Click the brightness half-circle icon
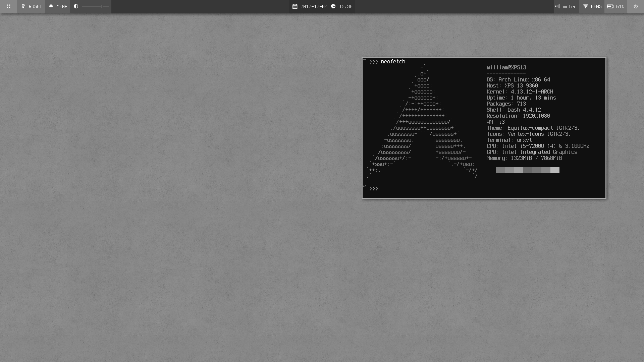The width and height of the screenshot is (644, 362). click(x=76, y=6)
